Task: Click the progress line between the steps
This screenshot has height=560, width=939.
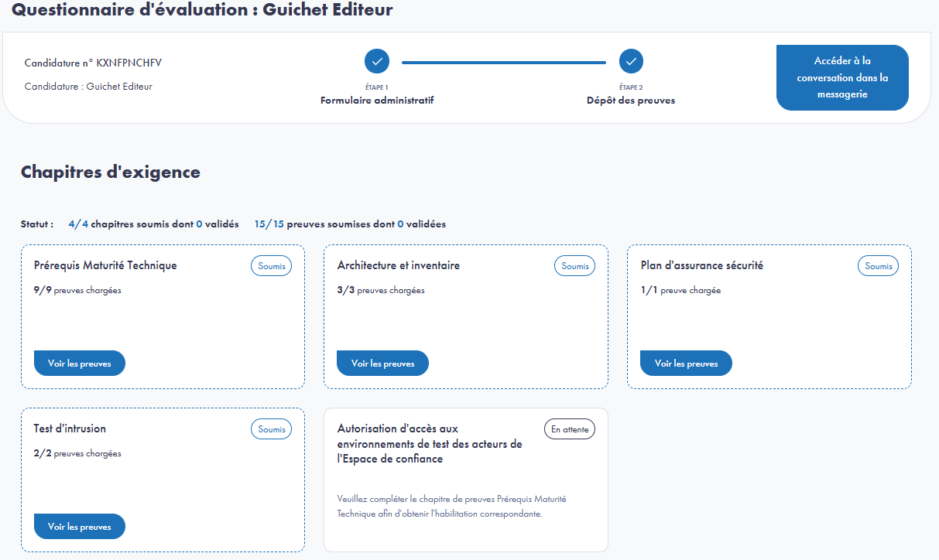Action: 503,62
